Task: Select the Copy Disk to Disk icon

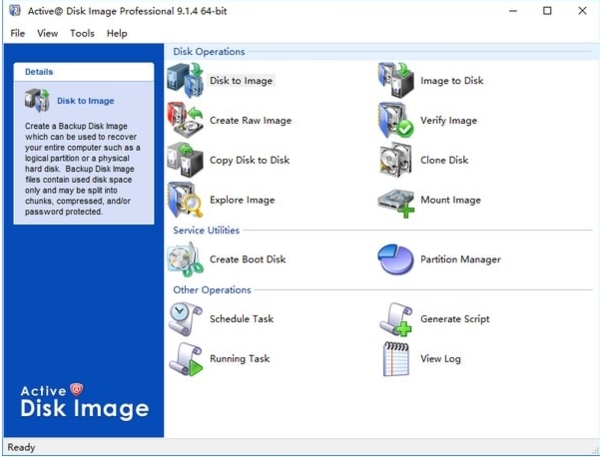Action: click(x=186, y=160)
